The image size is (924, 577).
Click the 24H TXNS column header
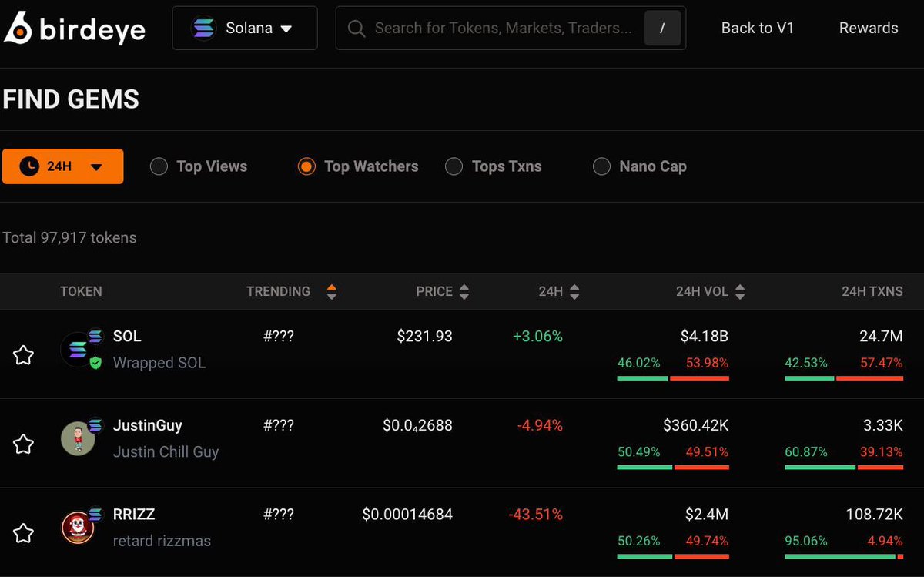[872, 291]
